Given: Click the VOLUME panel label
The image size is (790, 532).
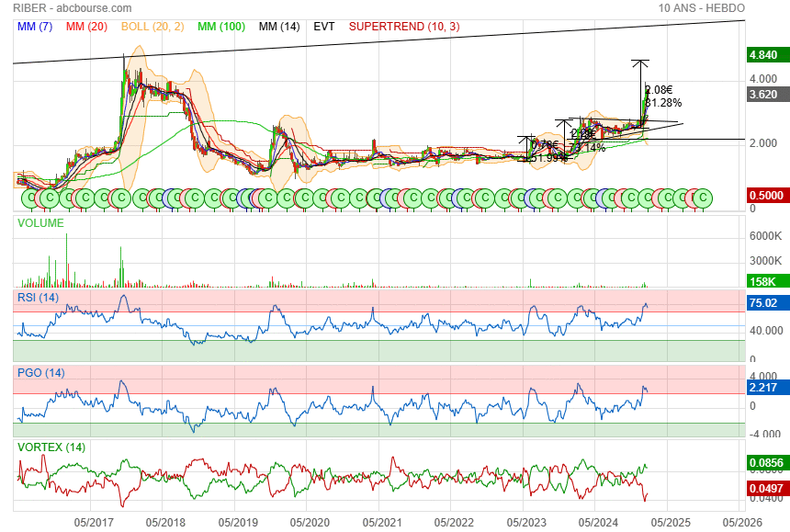Looking at the screenshot, I should (41, 222).
